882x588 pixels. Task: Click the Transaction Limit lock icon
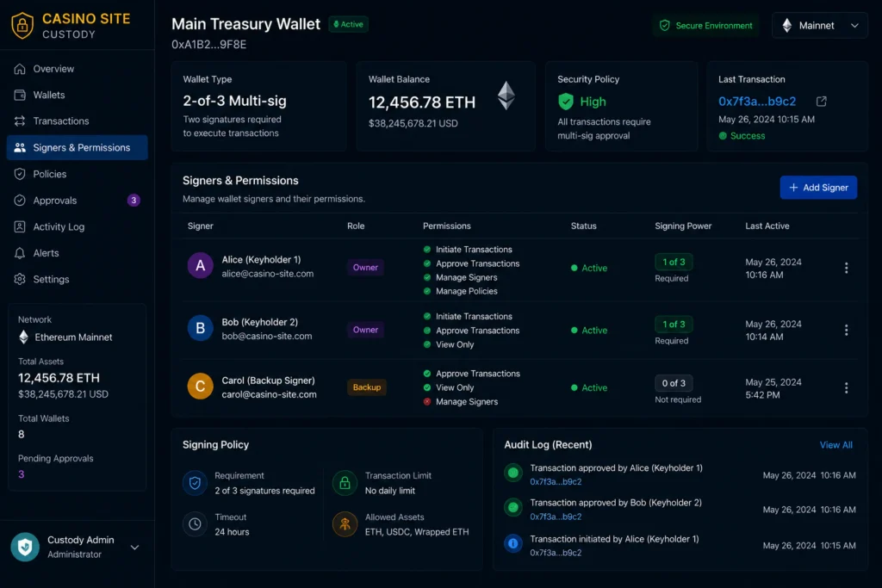tap(345, 483)
